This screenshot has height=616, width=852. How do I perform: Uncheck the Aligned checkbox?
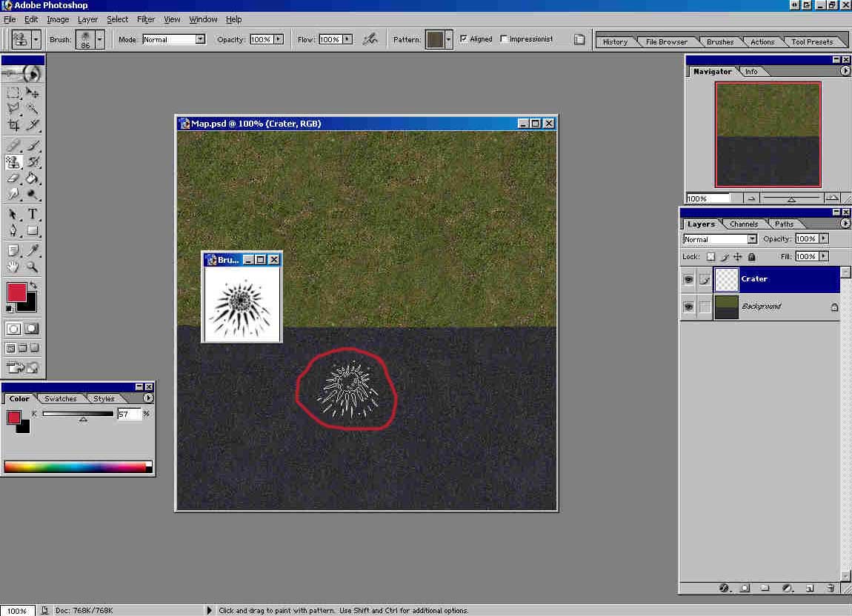pos(464,39)
